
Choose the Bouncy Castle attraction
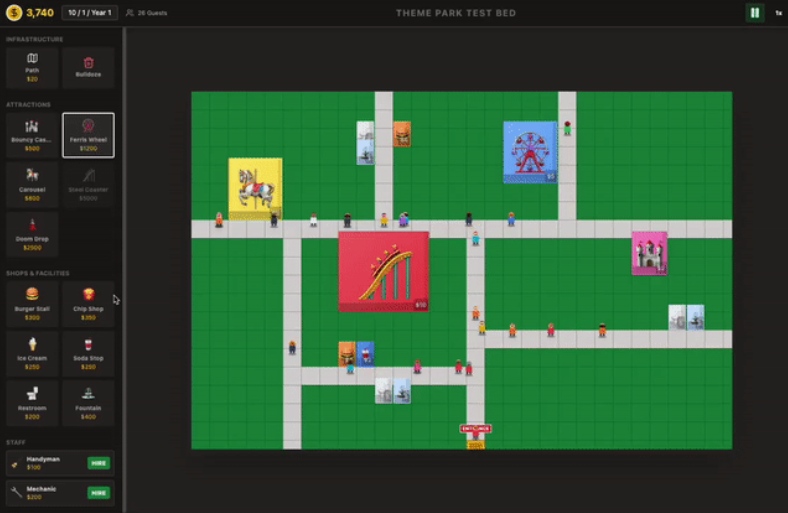click(32, 135)
